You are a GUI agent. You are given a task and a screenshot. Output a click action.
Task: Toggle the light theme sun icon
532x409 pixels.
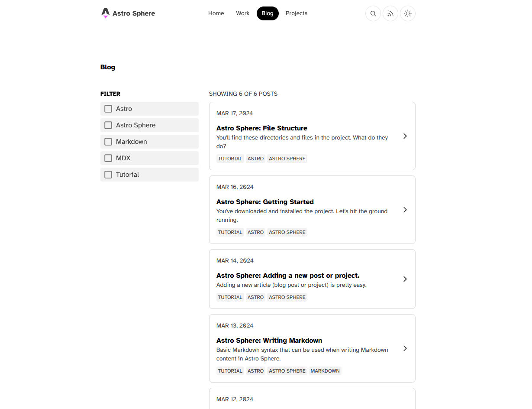[x=408, y=13]
